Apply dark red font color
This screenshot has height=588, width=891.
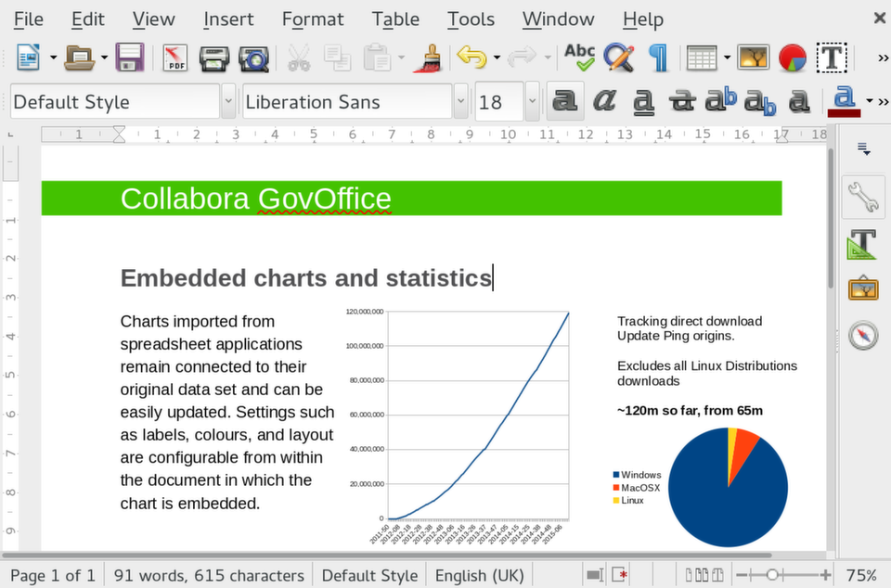(x=844, y=101)
